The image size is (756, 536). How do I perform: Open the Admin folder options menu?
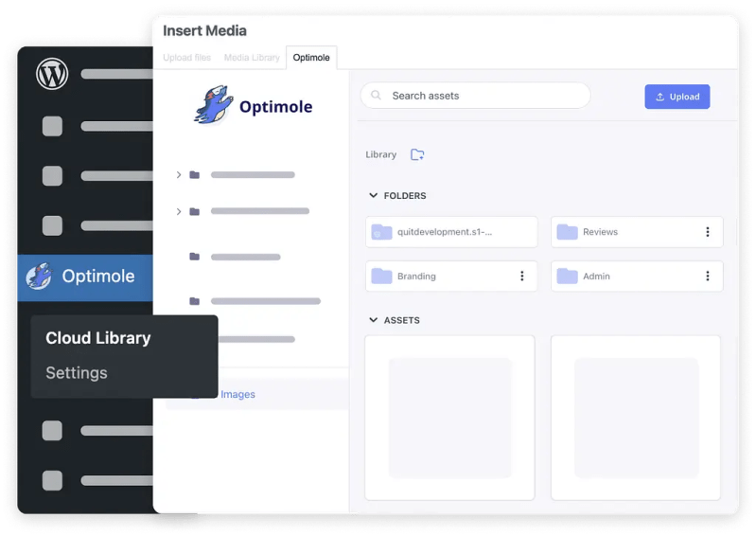pos(708,276)
